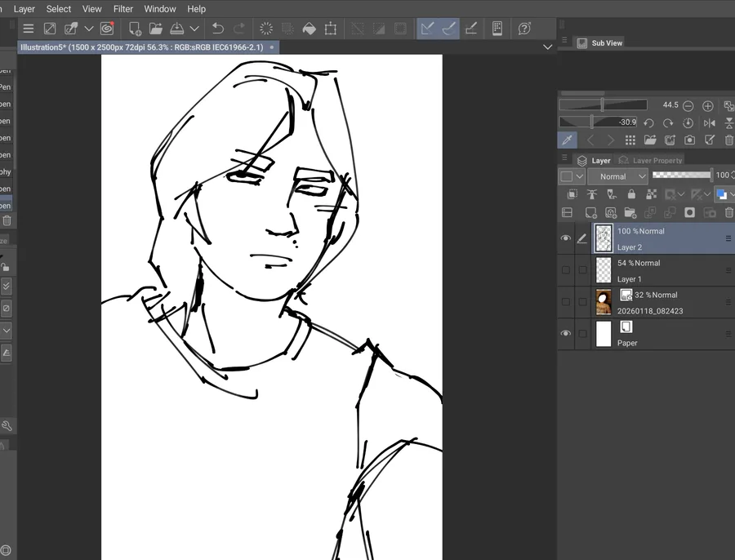The height and width of the screenshot is (560, 735).
Task: Expand the save options arrow in command bar
Action: 194,29
